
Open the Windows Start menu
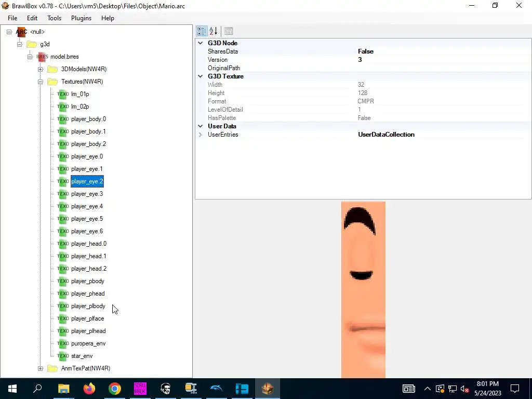tap(12, 389)
